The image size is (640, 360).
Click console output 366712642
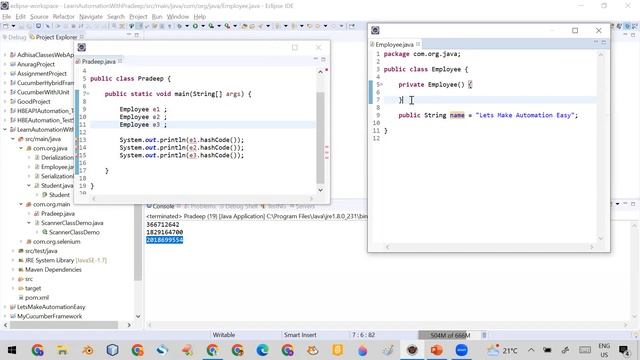click(162, 224)
